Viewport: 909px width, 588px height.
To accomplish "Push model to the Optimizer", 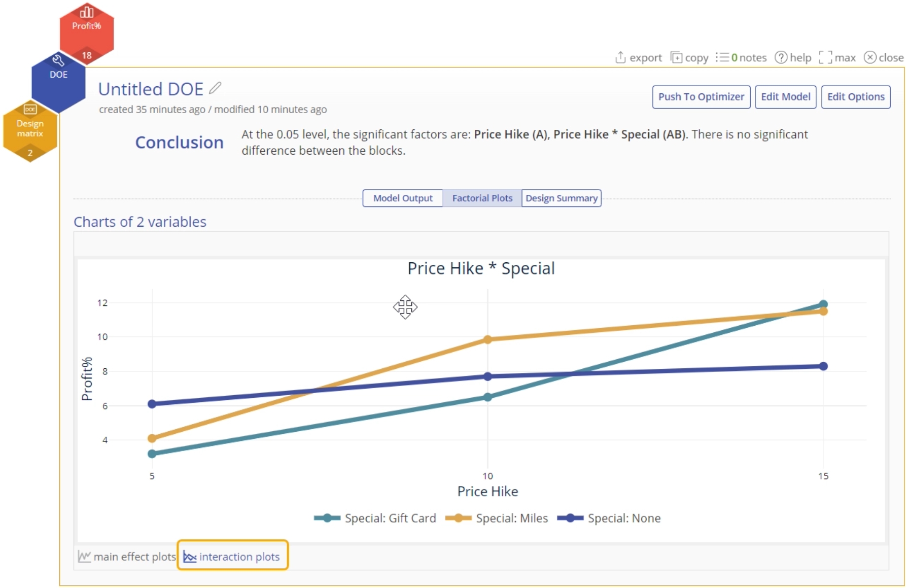I will (701, 97).
